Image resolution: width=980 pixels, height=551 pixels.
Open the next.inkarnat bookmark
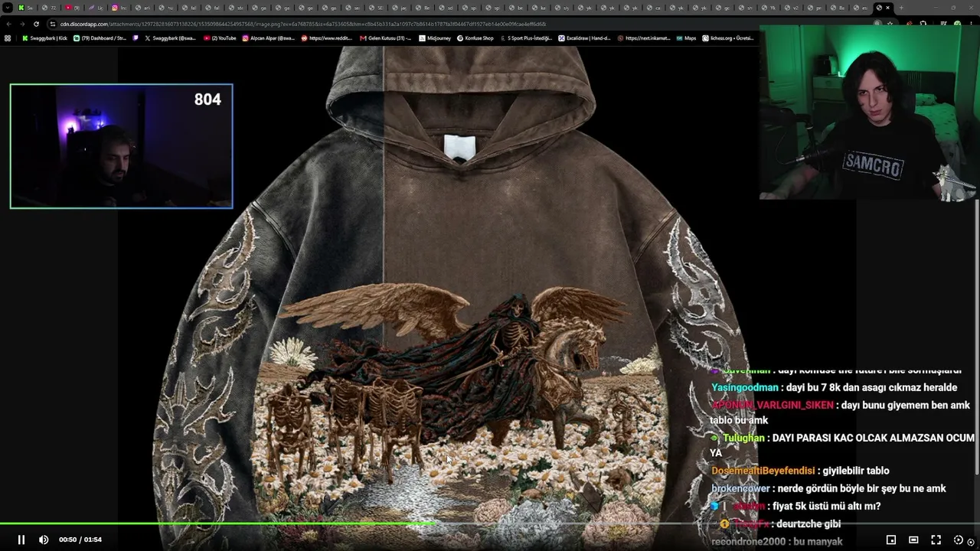(643, 38)
